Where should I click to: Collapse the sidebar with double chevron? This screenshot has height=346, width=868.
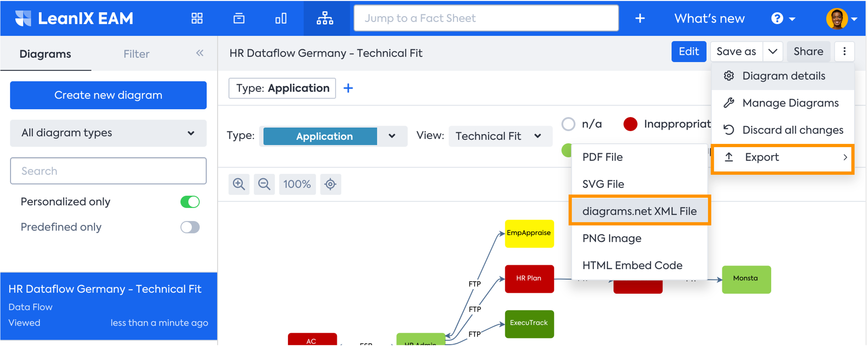200,53
